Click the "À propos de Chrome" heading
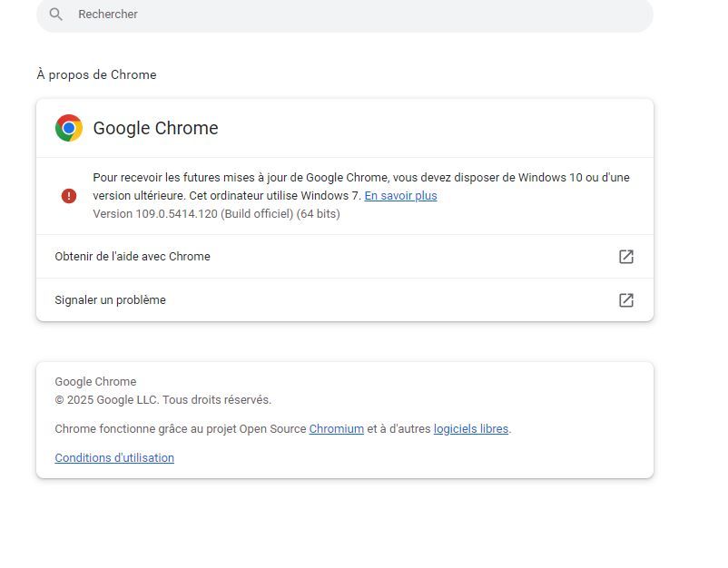This screenshot has height=568, width=728. click(96, 74)
